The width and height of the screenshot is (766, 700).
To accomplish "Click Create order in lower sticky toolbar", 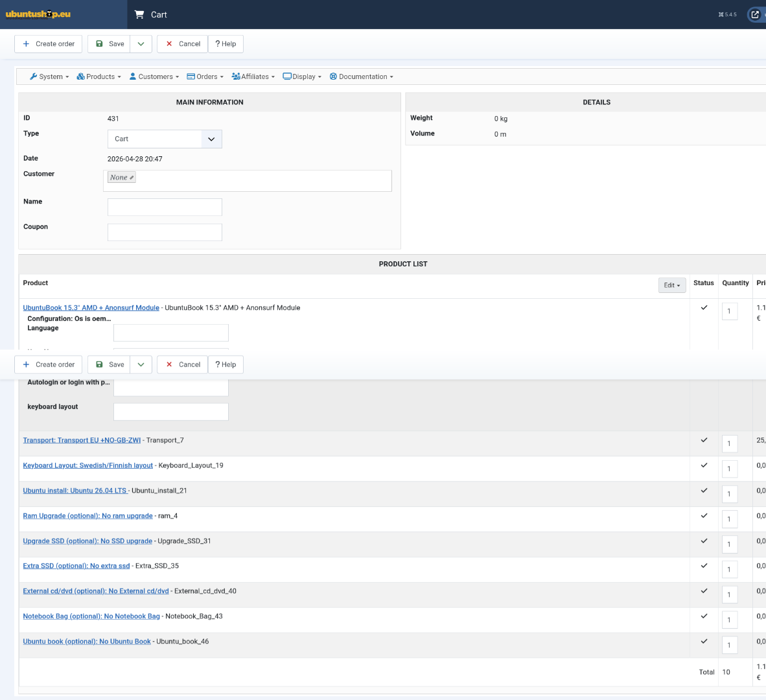I will pyautogui.click(x=49, y=364).
